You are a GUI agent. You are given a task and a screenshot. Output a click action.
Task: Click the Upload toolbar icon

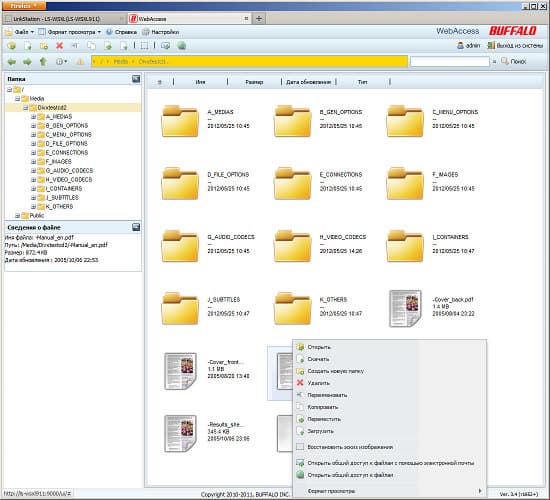124,46
